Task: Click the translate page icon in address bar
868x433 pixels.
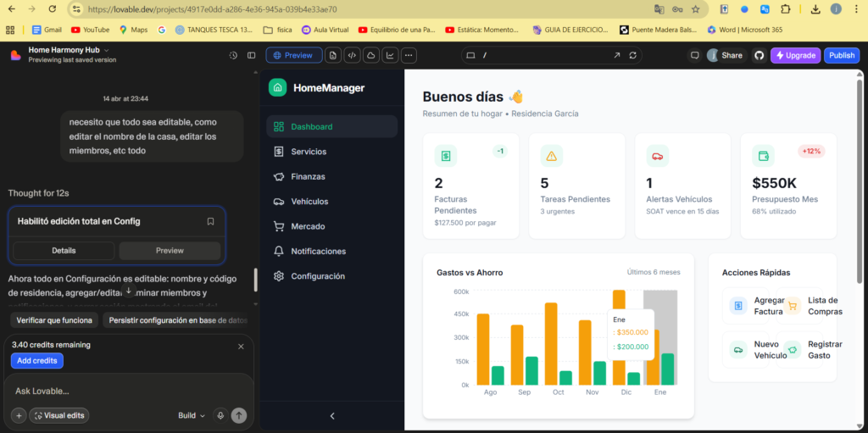Action: coord(659,8)
